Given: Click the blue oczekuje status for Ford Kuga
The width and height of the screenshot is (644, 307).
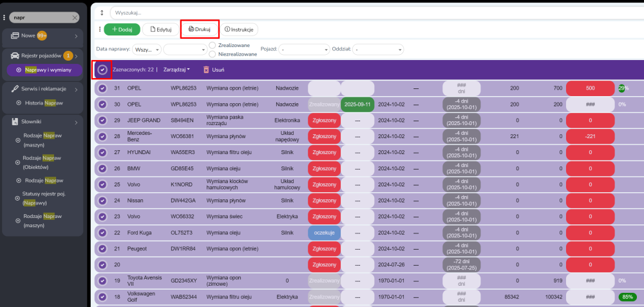Looking at the screenshot, I should pos(325,232).
